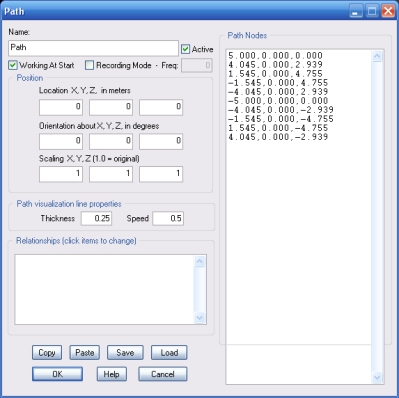Screen dimensions: 399x398
Task: Select the Orientation Y field
Action: (111, 141)
